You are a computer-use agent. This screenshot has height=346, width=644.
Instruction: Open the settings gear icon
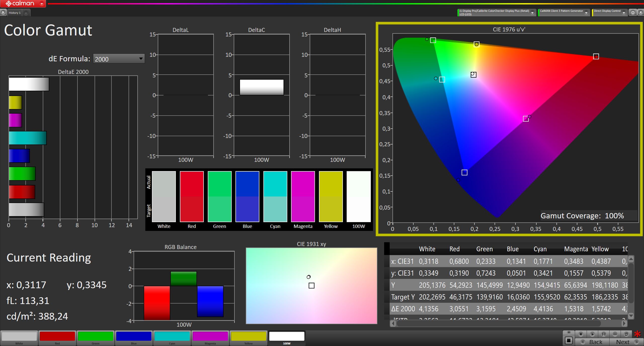click(633, 12)
